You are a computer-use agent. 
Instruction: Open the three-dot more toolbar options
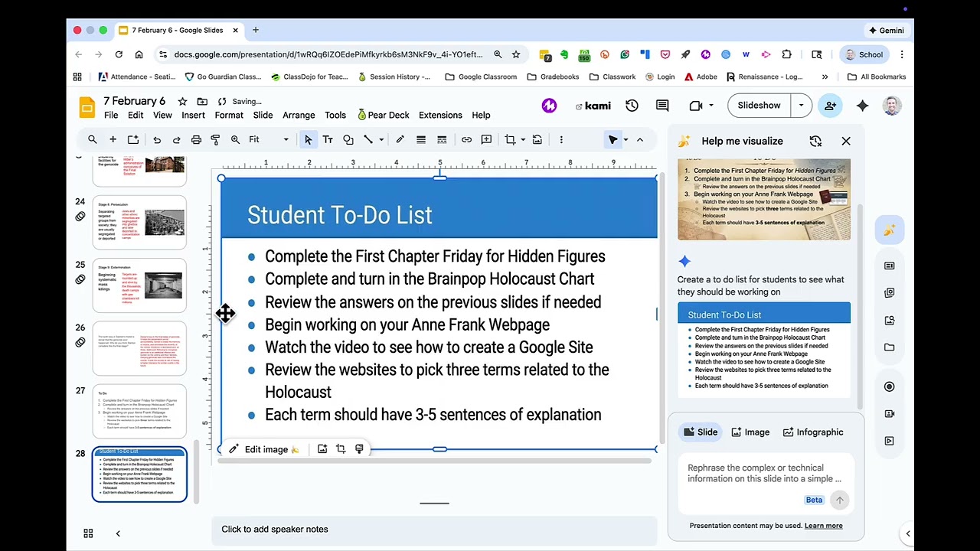pyautogui.click(x=561, y=139)
